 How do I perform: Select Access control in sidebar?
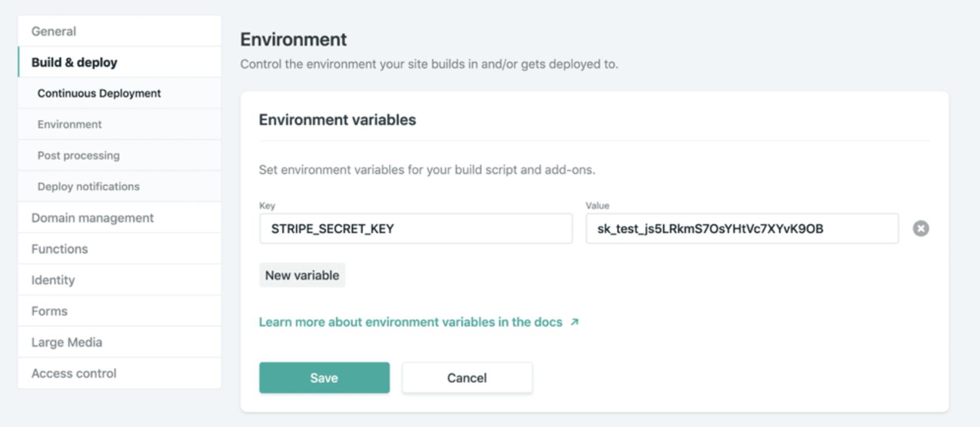tap(74, 373)
